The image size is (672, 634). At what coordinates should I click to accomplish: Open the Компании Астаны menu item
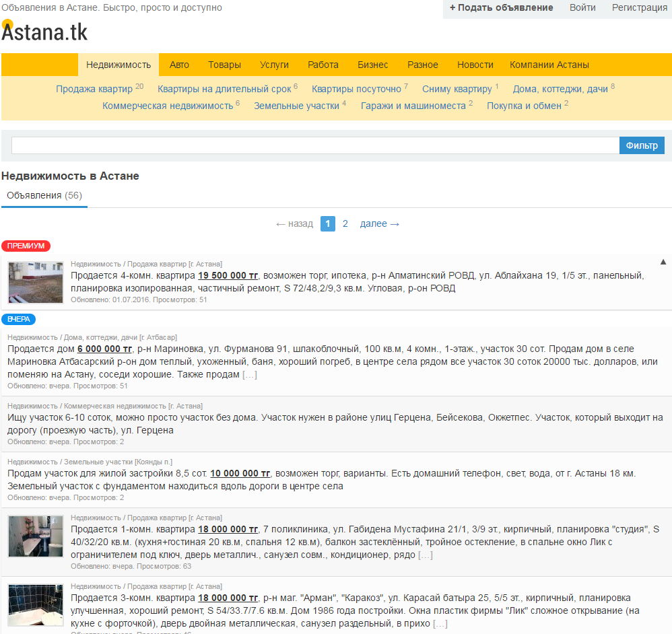tap(549, 65)
